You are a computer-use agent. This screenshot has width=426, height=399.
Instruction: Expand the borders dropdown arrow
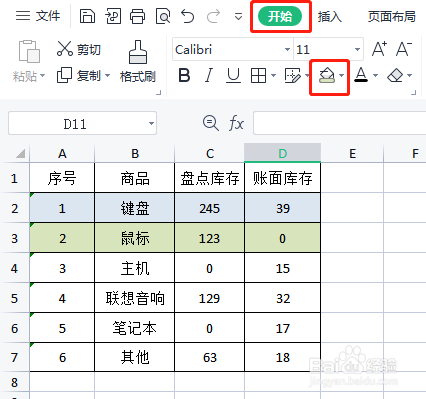273,76
